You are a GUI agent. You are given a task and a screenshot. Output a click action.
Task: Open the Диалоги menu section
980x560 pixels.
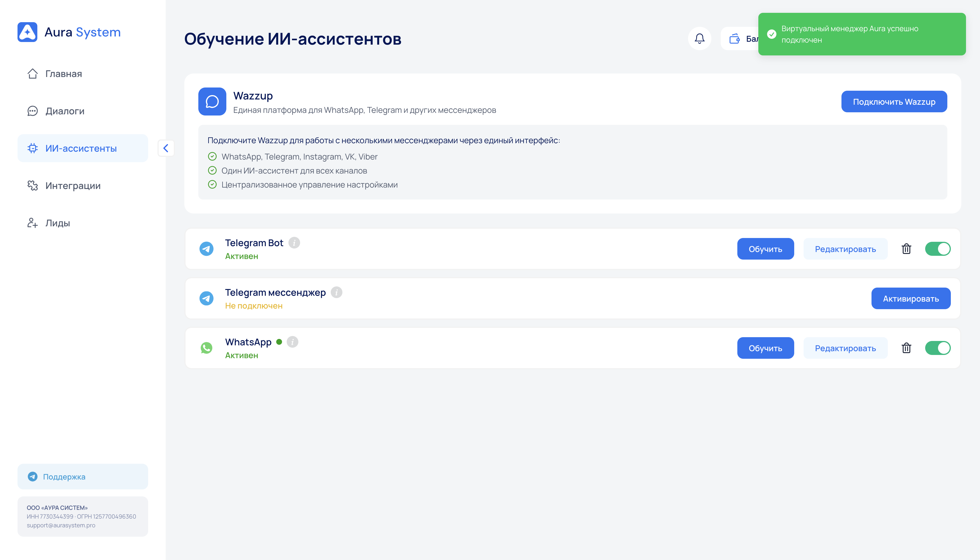[x=65, y=111]
